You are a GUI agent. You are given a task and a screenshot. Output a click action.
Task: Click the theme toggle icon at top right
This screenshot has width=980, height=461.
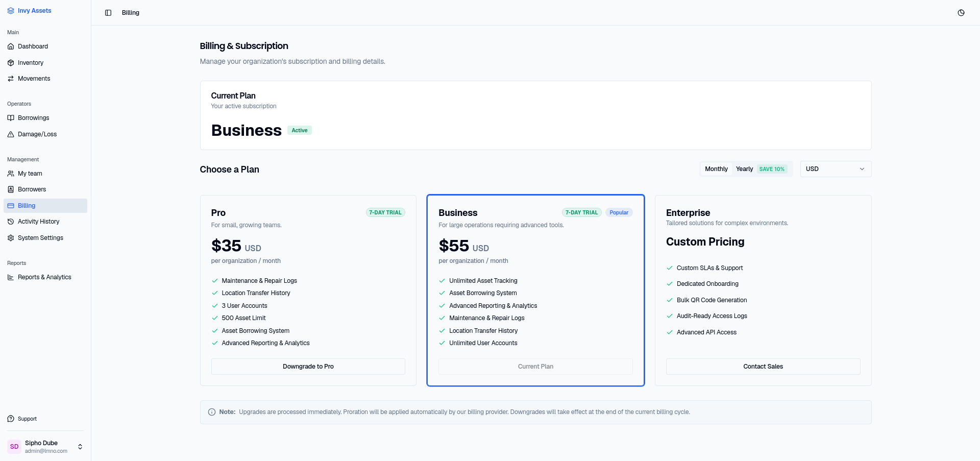tap(961, 13)
